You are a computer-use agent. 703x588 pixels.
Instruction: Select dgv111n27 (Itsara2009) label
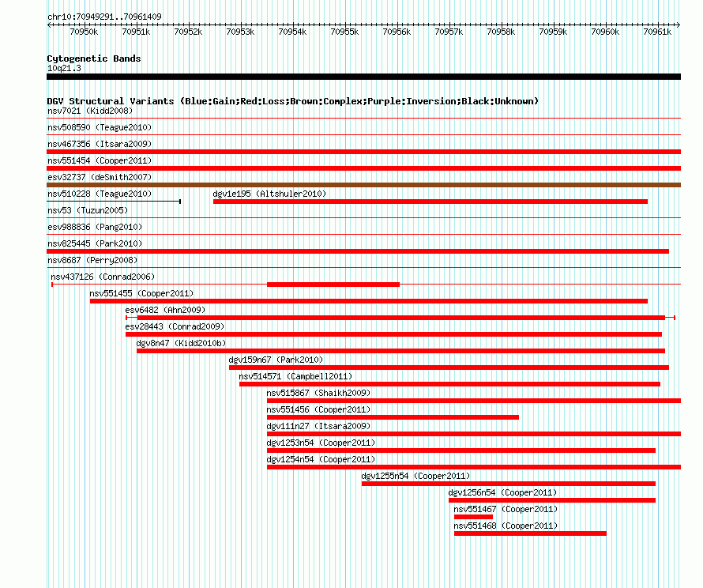coord(318,426)
